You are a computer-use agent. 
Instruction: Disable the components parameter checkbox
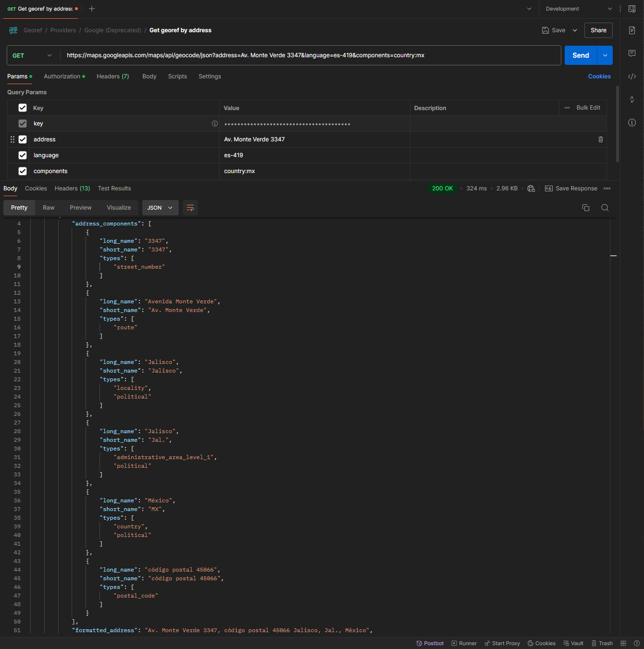pyautogui.click(x=23, y=171)
